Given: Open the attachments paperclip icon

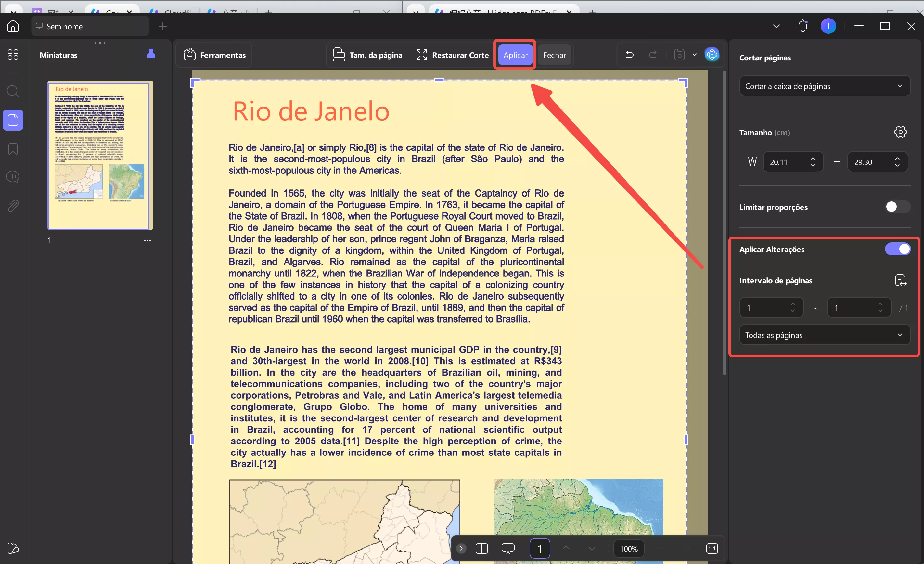Looking at the screenshot, I should pos(13,206).
